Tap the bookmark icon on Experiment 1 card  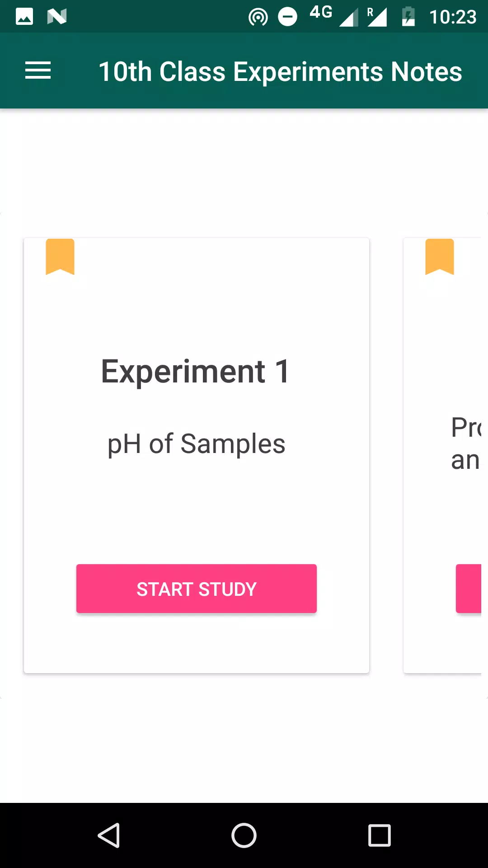(x=60, y=257)
